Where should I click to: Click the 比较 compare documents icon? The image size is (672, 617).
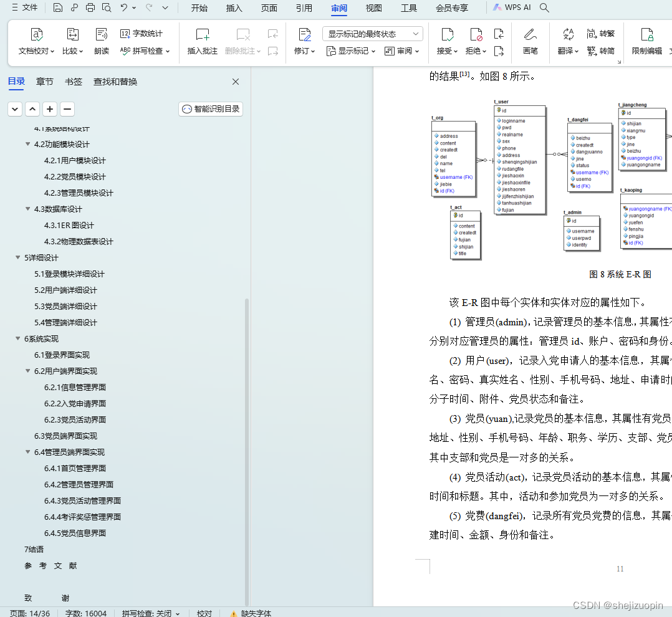tap(72, 34)
